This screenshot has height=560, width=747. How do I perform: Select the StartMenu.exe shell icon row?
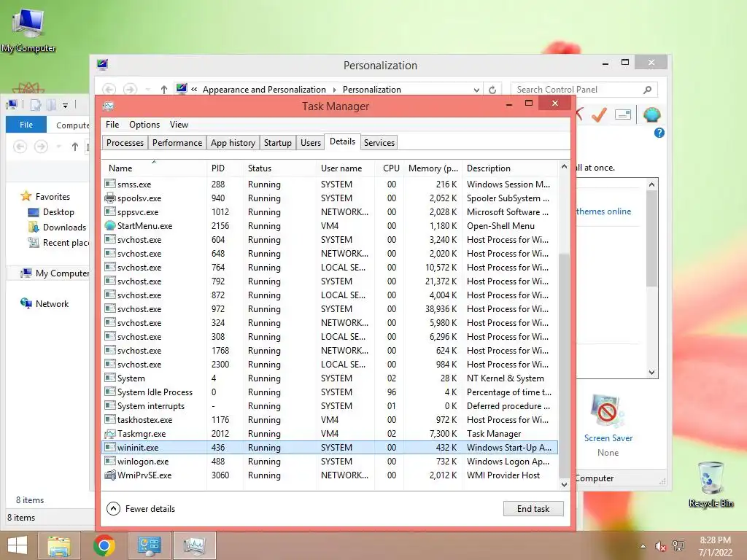tap(110, 226)
